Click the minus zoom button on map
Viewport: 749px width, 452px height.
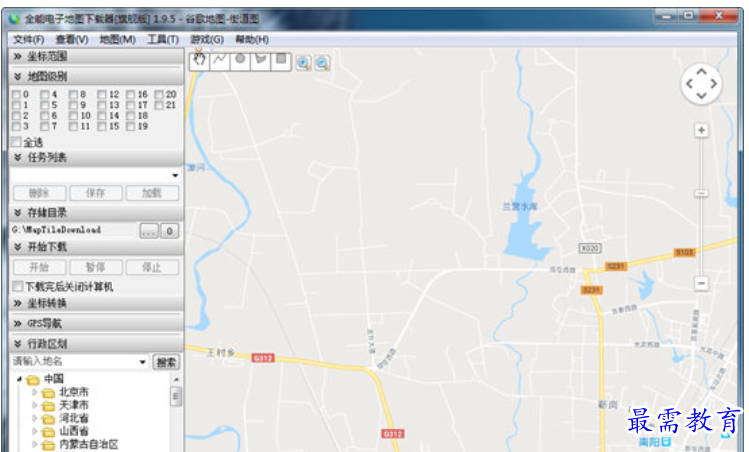tap(701, 283)
